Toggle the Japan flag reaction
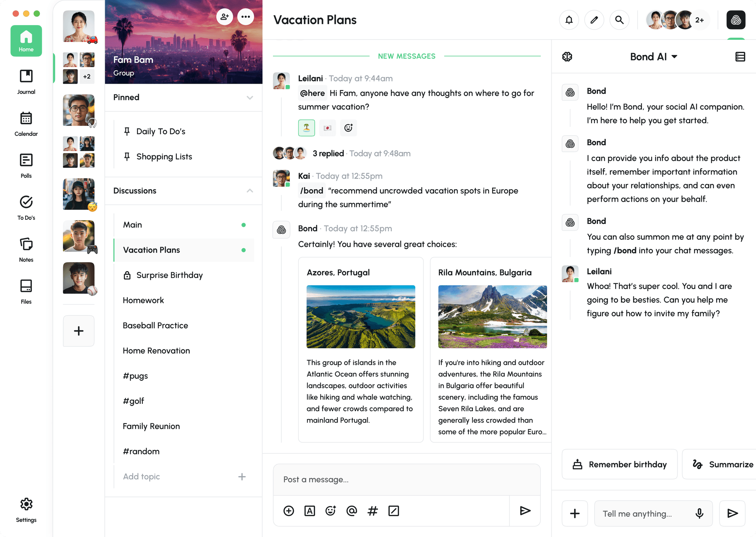Viewport: 756px width, 537px height. (327, 128)
